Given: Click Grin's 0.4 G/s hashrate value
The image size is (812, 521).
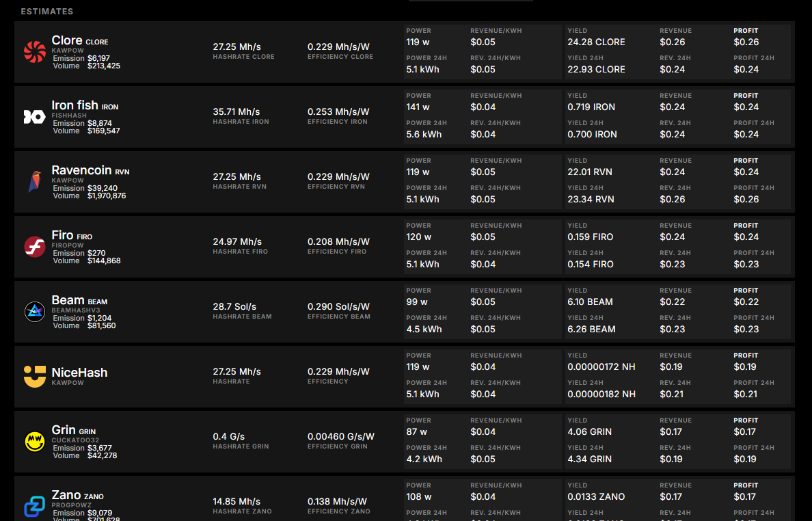Looking at the screenshot, I should [228, 437].
